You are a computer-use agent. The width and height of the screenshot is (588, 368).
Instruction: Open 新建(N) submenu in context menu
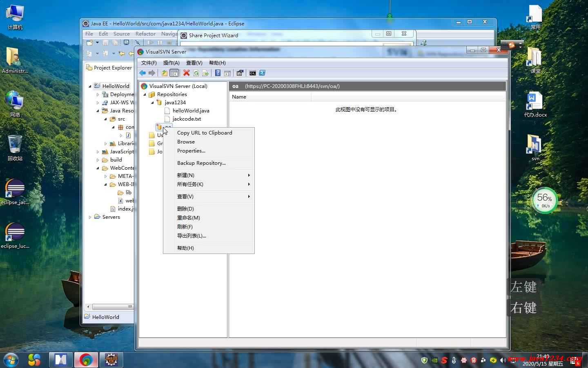point(209,175)
